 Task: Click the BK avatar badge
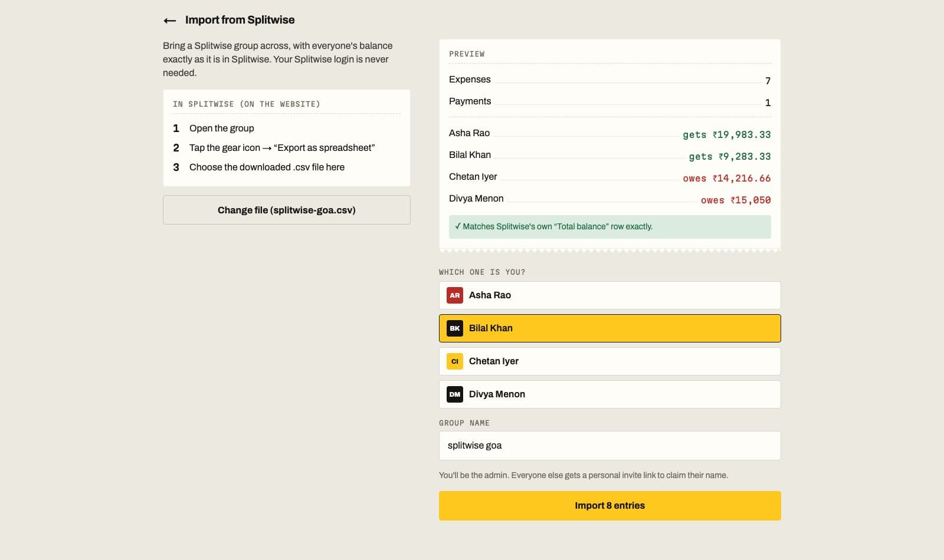point(455,328)
